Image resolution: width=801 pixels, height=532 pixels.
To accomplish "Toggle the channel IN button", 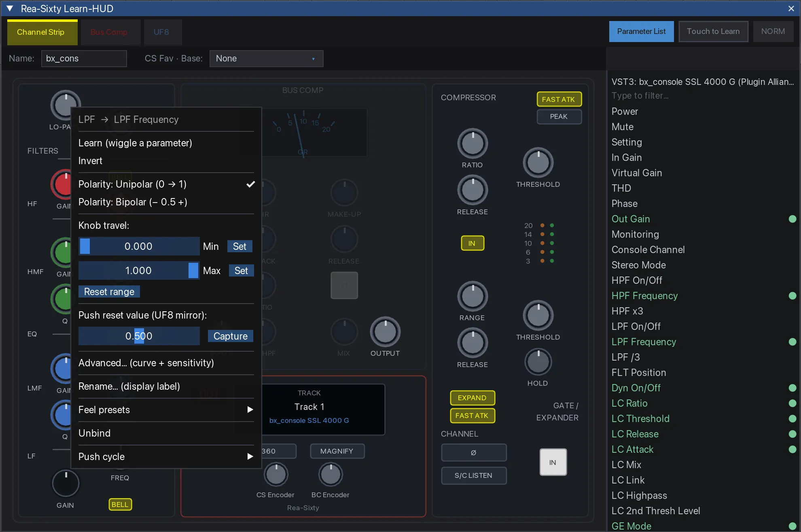I will pyautogui.click(x=553, y=462).
